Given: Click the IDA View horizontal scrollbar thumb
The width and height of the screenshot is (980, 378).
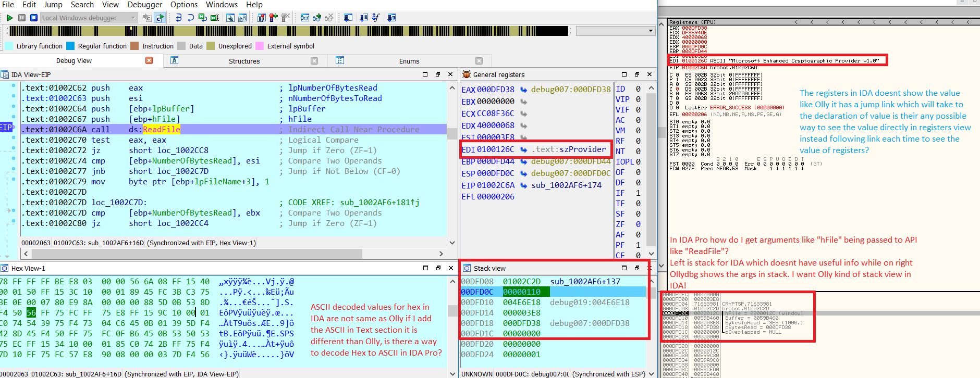Looking at the screenshot, I should coord(197,254).
